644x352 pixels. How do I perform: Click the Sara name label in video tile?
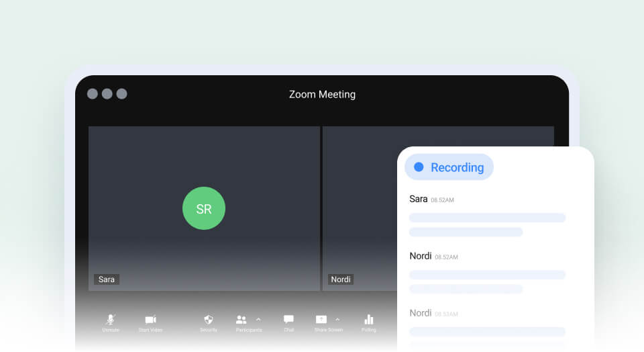tap(107, 279)
